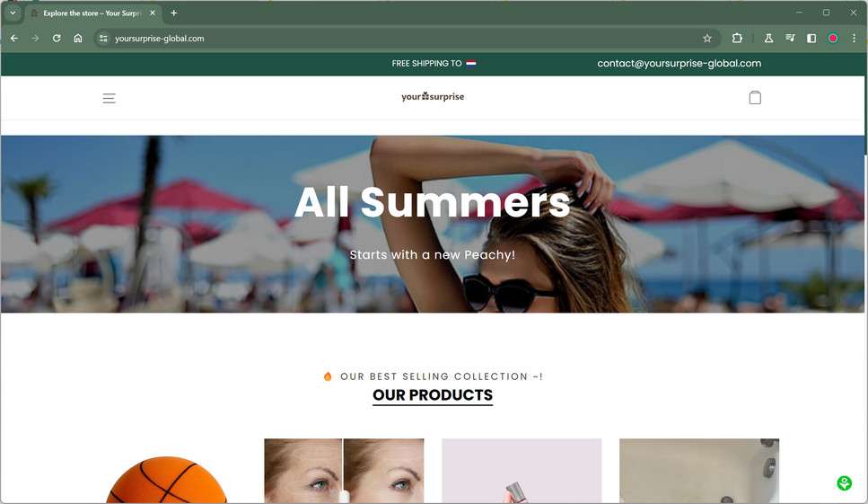Viewport: 868px width, 504px height.
Task: Bookmark page with the star icon
Action: [707, 39]
